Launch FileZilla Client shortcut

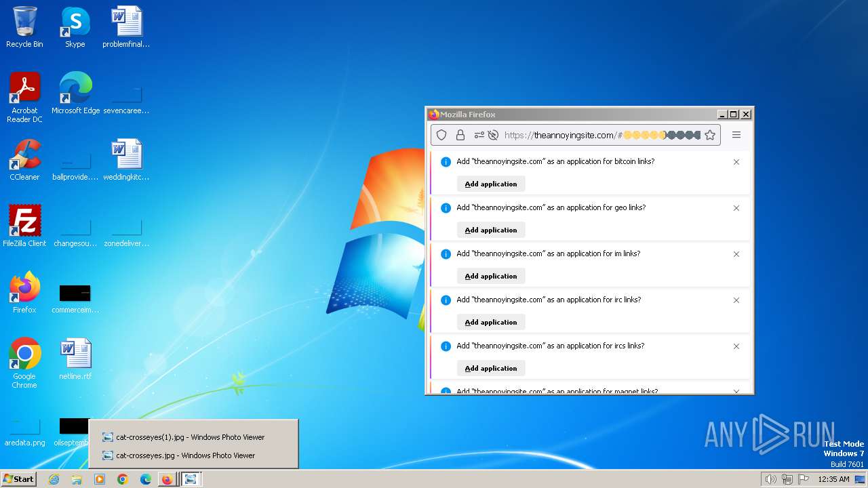click(24, 226)
